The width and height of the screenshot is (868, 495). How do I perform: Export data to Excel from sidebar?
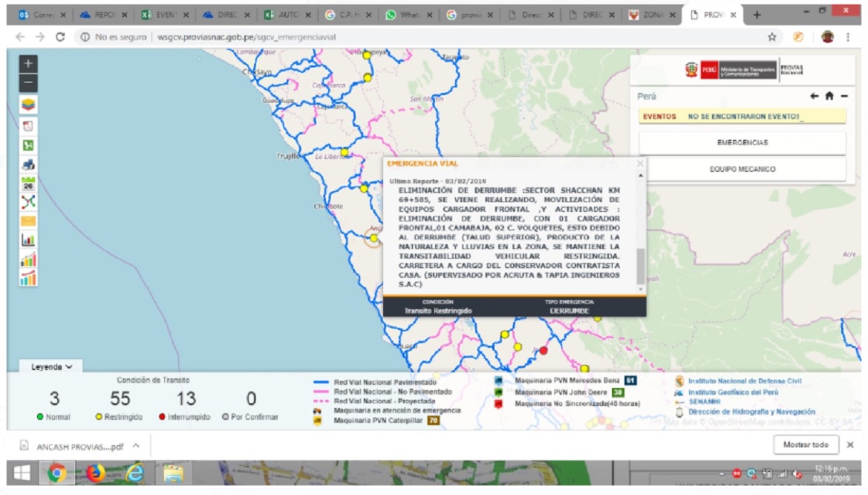28,146
